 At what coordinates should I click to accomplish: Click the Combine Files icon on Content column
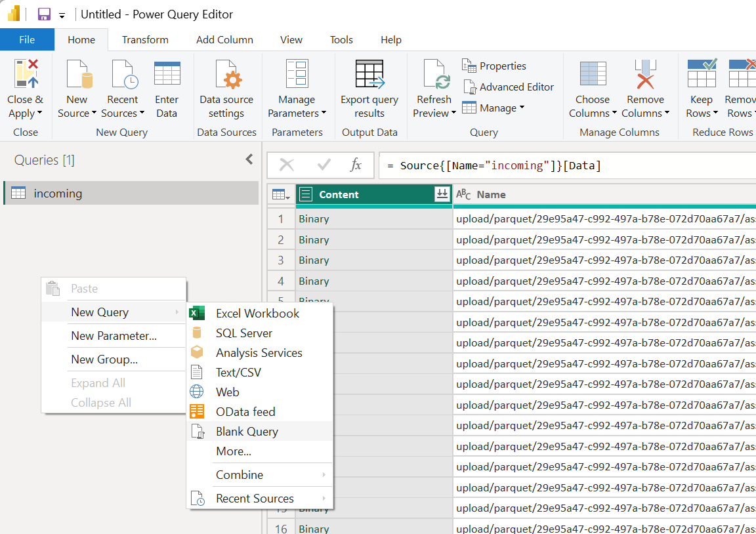click(442, 194)
